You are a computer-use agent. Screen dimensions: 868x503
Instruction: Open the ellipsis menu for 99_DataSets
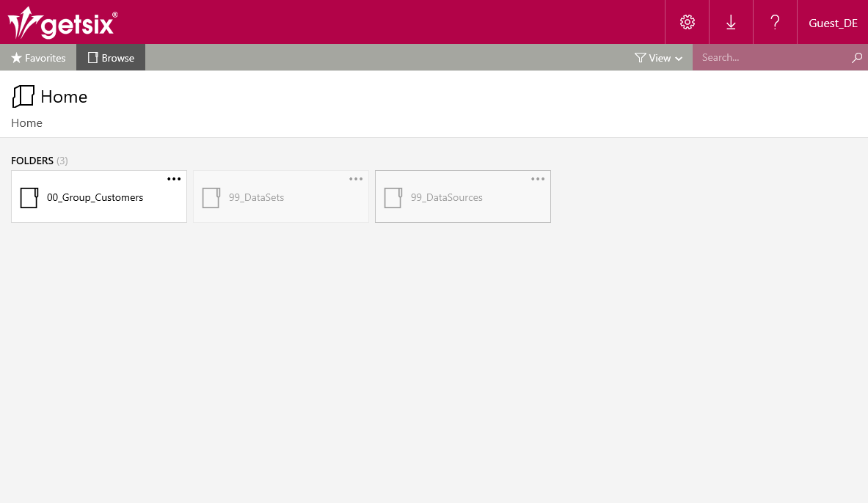pos(356,179)
